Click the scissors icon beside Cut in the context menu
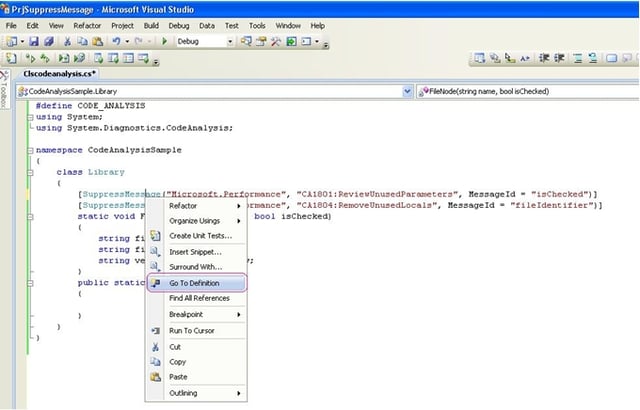 pos(155,347)
